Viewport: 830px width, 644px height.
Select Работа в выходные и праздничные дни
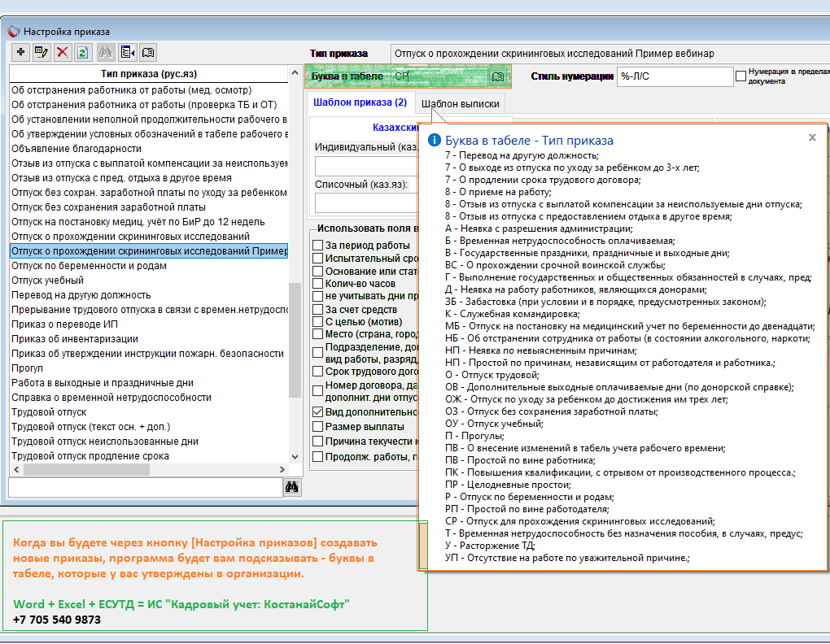[x=149, y=383]
